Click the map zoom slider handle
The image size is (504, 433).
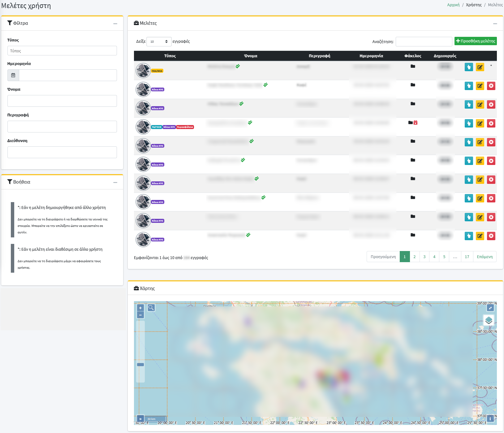140,365
